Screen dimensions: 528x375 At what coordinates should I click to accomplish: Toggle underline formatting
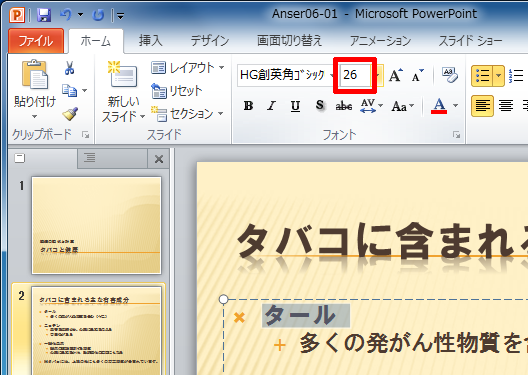click(x=295, y=106)
